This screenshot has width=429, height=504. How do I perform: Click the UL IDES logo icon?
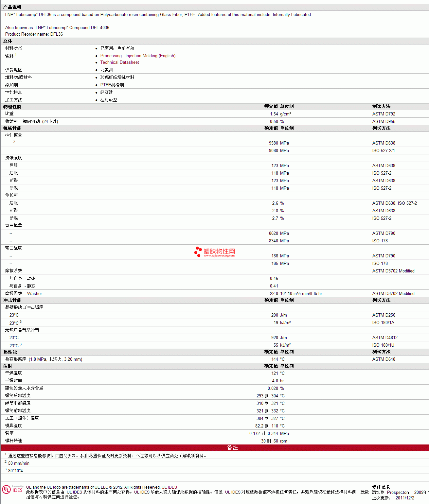[12, 489]
